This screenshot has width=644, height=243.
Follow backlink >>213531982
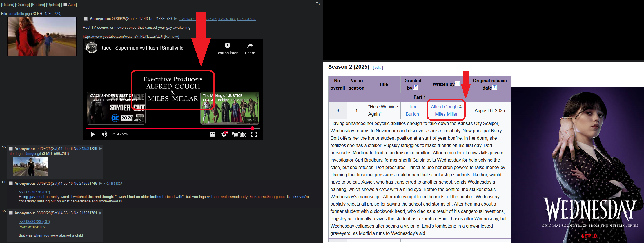click(227, 19)
